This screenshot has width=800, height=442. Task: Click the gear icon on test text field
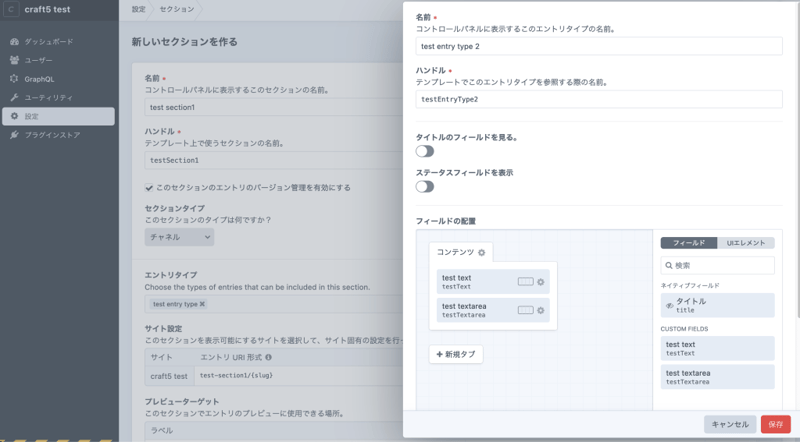tap(541, 282)
